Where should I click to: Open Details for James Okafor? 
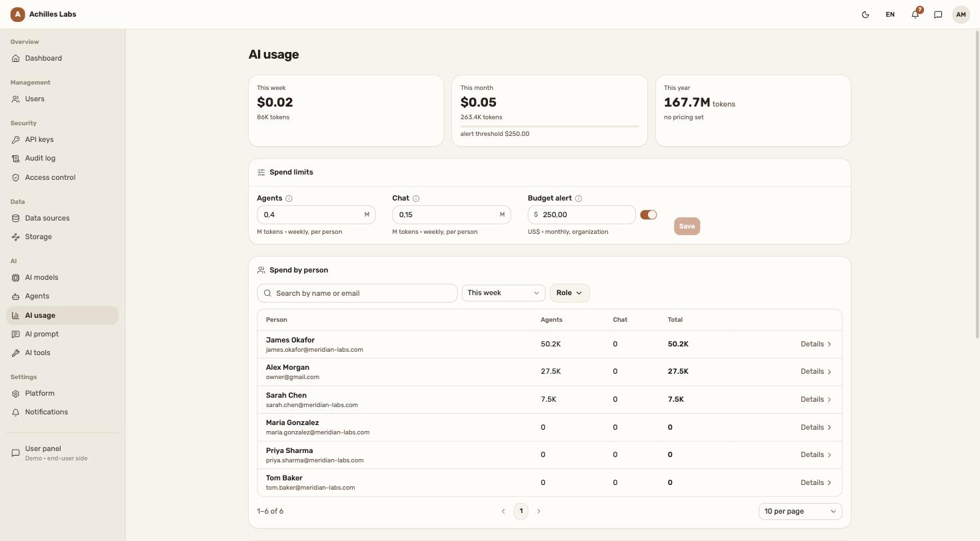point(816,344)
